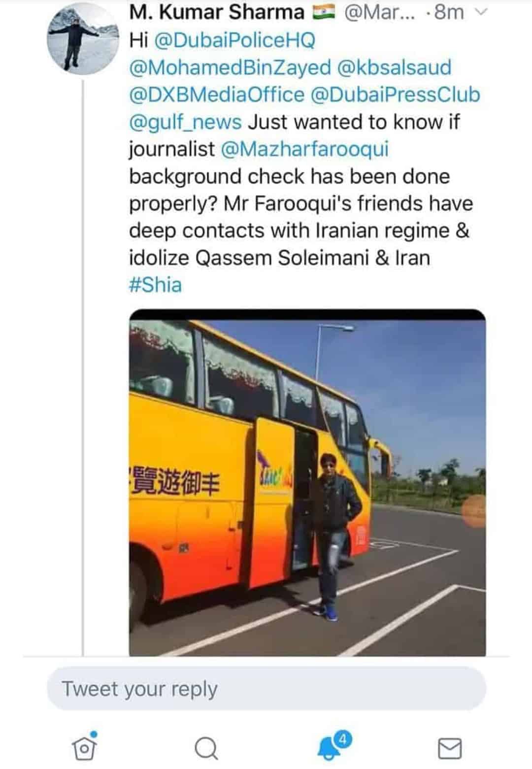
Task: Open the Messages envelope icon
Action: tap(450, 749)
